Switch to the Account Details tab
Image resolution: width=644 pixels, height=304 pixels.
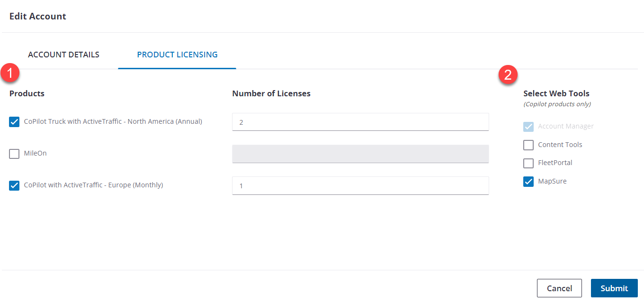click(x=63, y=55)
